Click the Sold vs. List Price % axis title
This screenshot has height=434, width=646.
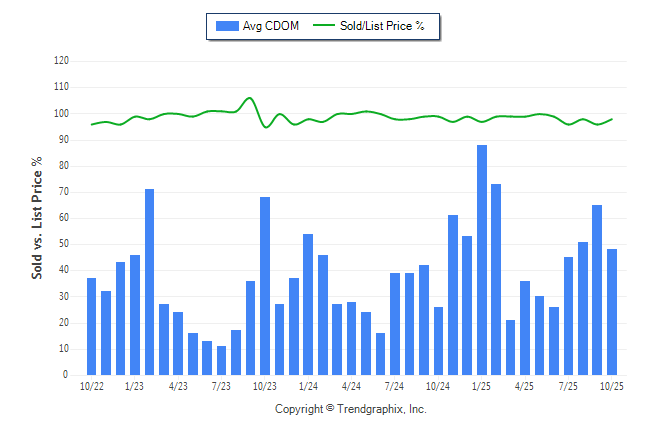point(37,217)
